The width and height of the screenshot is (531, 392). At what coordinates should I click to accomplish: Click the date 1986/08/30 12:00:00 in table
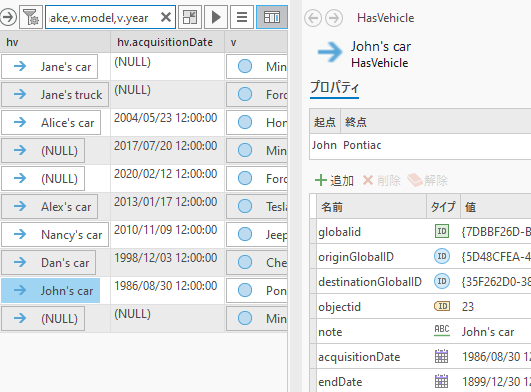pos(165,286)
